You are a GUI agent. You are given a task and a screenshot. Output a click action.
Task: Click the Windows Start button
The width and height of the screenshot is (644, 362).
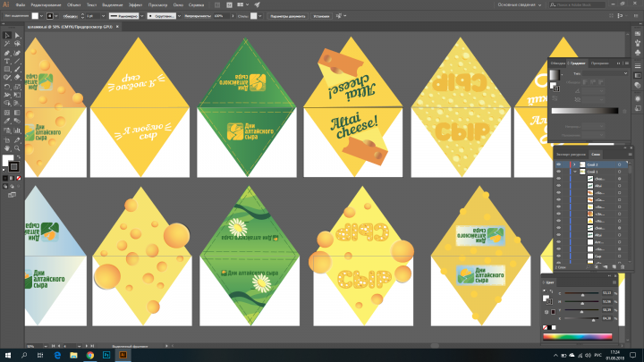point(8,355)
